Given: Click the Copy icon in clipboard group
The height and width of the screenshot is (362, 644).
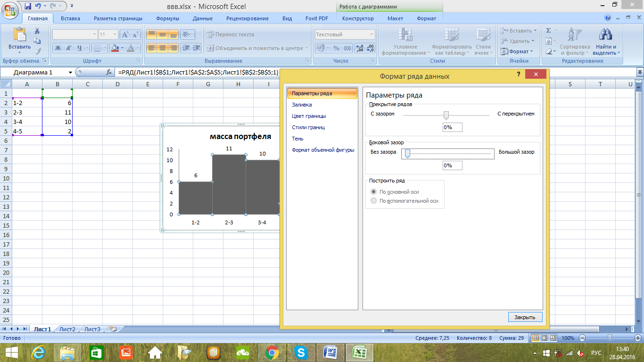Looking at the screenshot, I should pyautogui.click(x=37, y=41).
